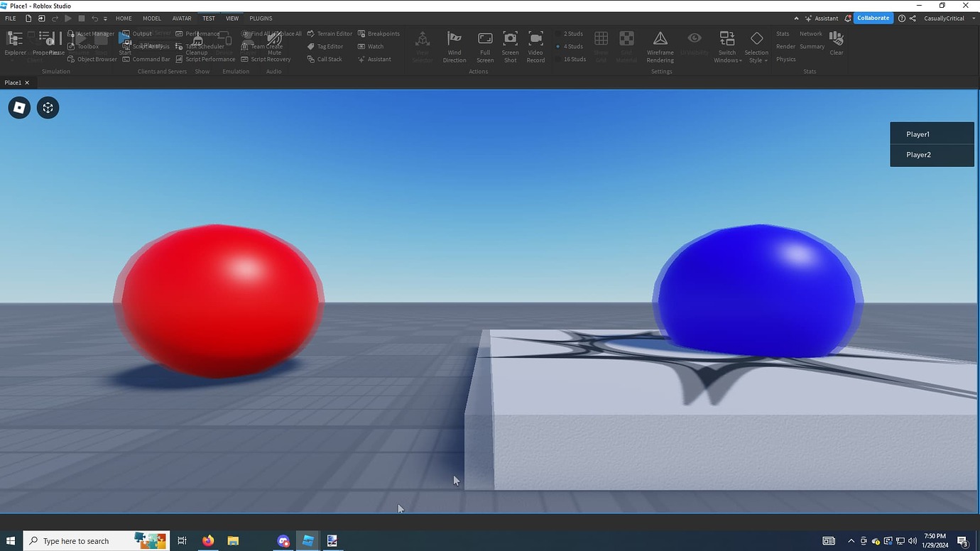Open the PLUGINS ribbon tab
This screenshot has width=980, height=551.
(x=261, y=18)
